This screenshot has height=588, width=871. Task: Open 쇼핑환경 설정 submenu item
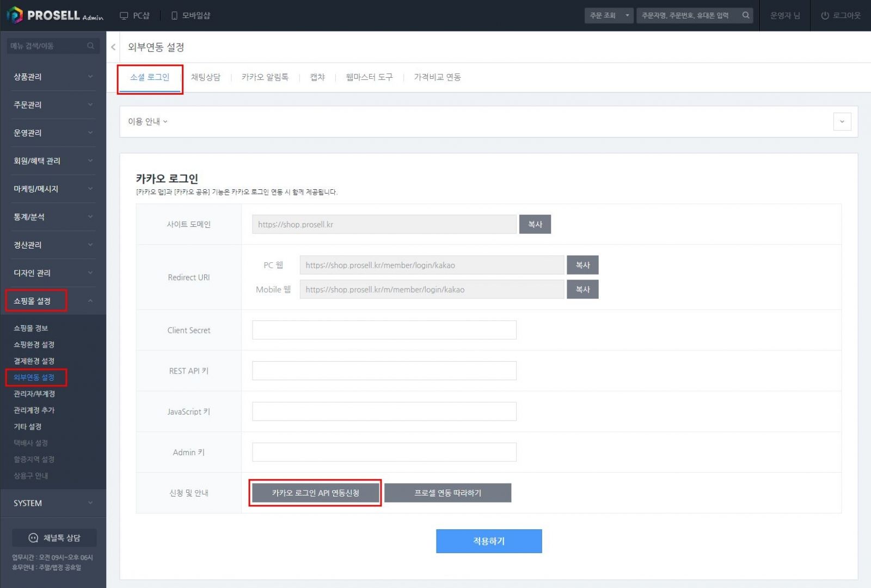click(x=34, y=344)
